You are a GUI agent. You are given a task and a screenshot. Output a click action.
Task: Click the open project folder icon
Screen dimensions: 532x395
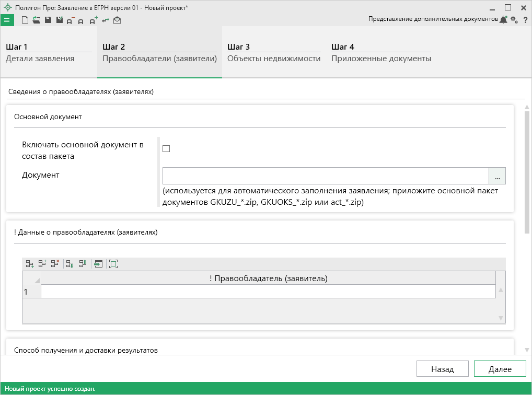[36, 20]
